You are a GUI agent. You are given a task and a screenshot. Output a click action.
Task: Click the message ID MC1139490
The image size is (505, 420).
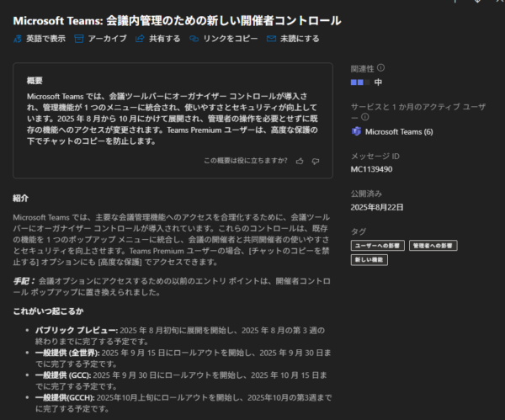tap(371, 168)
